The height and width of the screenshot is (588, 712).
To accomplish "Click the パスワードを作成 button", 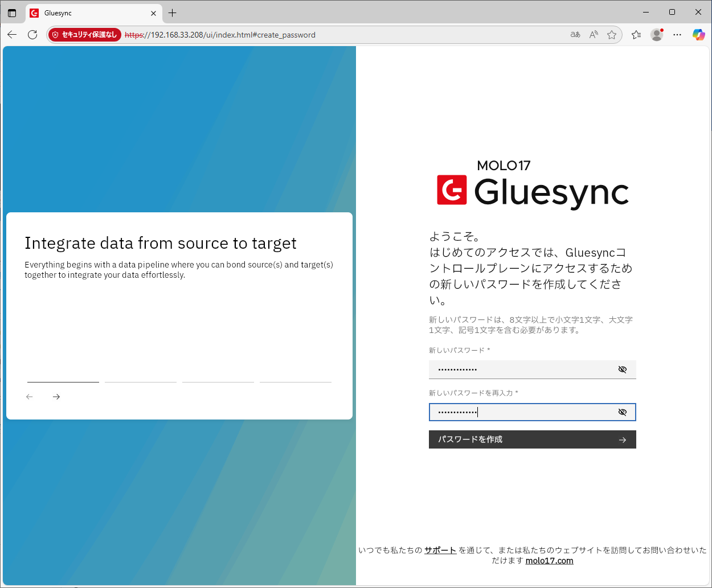I will point(532,439).
